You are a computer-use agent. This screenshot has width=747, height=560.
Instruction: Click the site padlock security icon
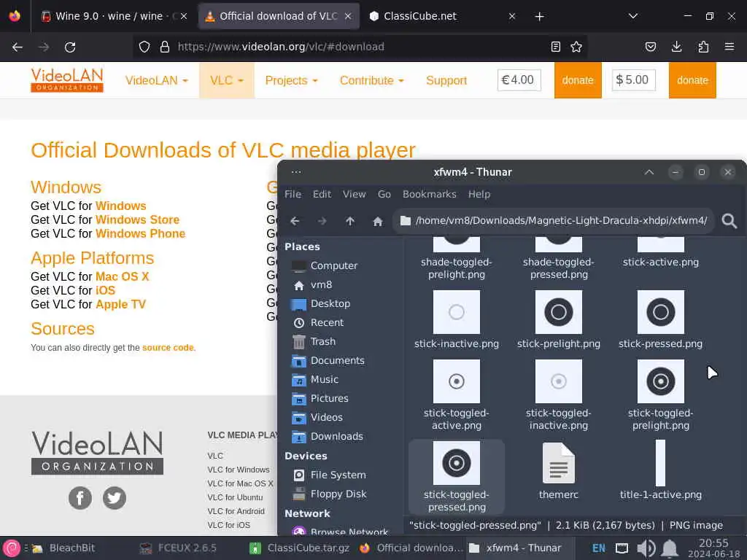point(165,47)
